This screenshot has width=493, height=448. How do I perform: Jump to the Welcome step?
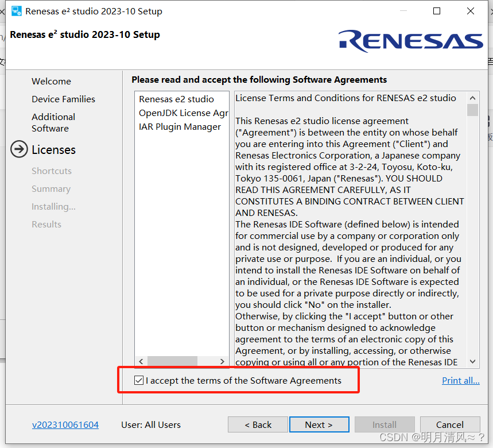(x=51, y=81)
